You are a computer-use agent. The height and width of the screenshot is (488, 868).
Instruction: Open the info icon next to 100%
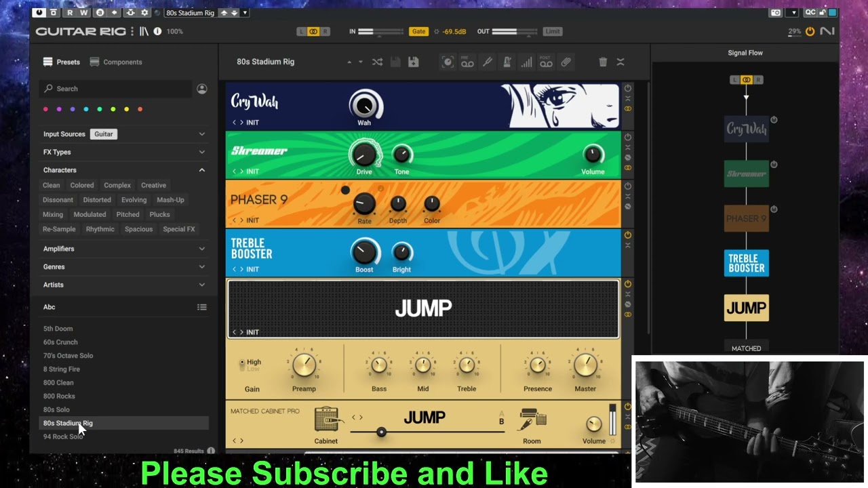coord(157,31)
